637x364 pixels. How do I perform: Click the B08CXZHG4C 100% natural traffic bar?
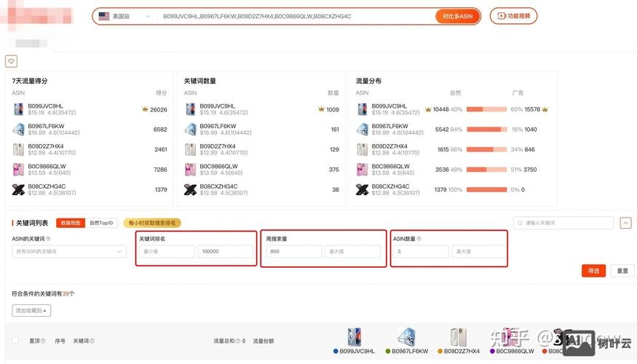pos(487,189)
